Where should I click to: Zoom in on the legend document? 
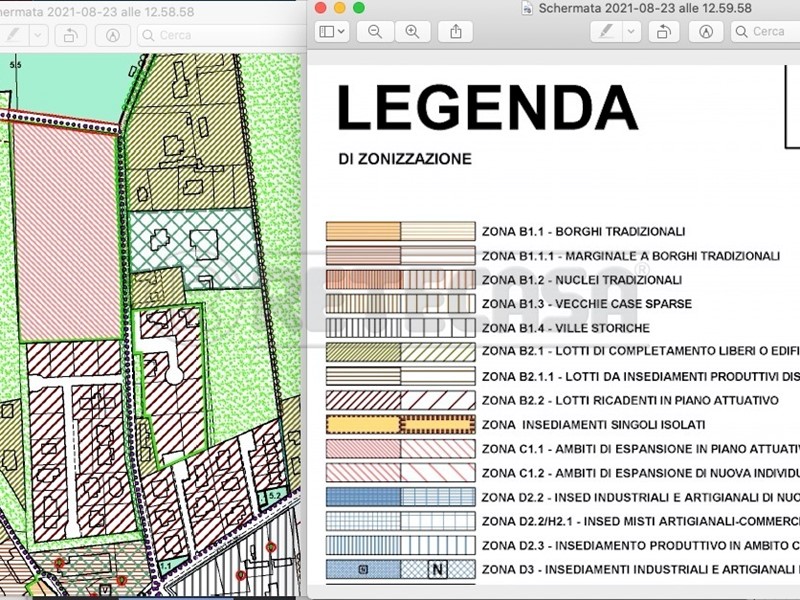(x=411, y=32)
